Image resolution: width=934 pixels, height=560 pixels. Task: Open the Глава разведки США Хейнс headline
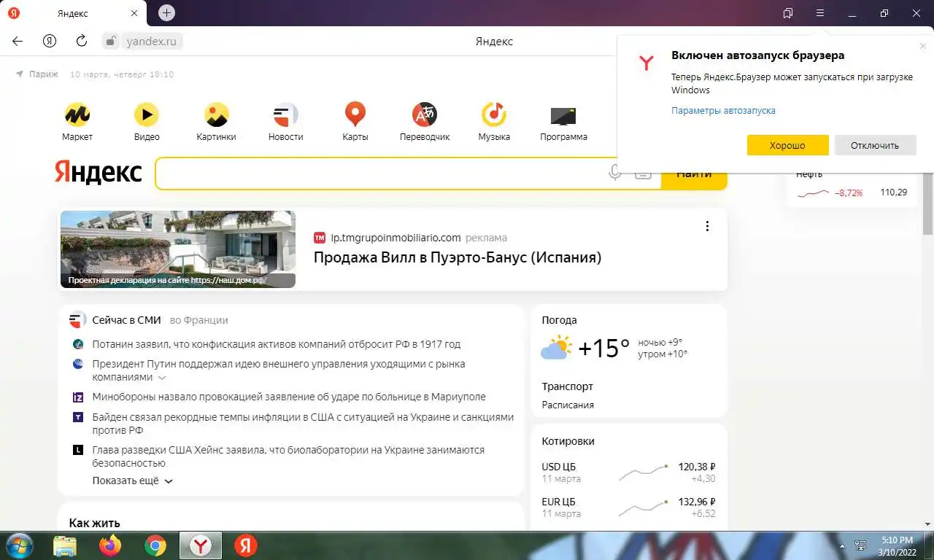point(288,456)
